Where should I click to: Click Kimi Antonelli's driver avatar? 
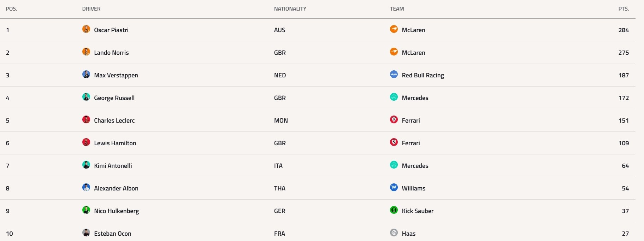86,165
